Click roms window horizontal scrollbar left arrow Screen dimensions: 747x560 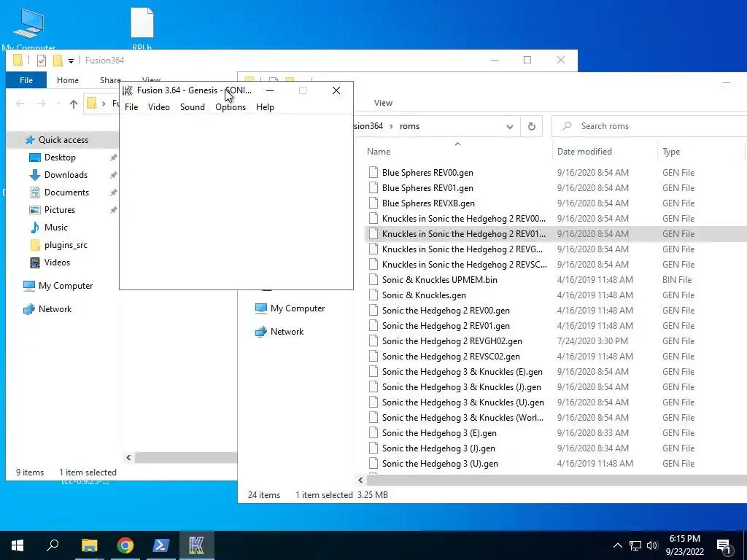click(360, 480)
